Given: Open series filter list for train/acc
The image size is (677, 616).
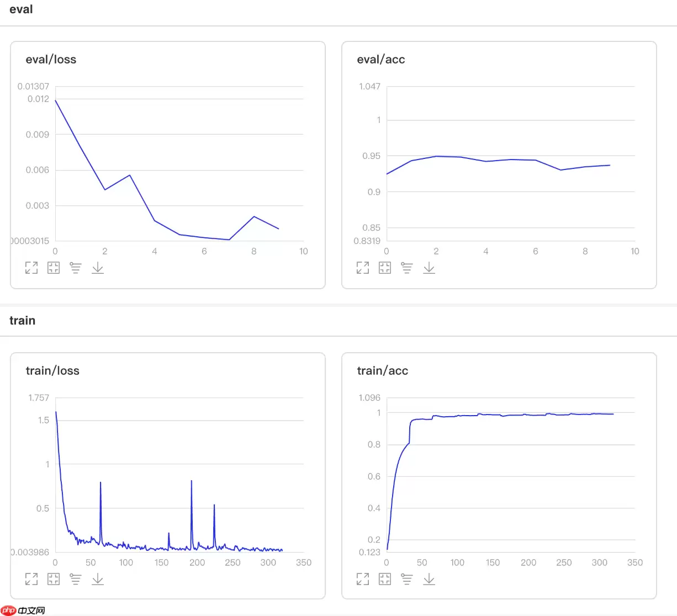Looking at the screenshot, I should tap(407, 579).
